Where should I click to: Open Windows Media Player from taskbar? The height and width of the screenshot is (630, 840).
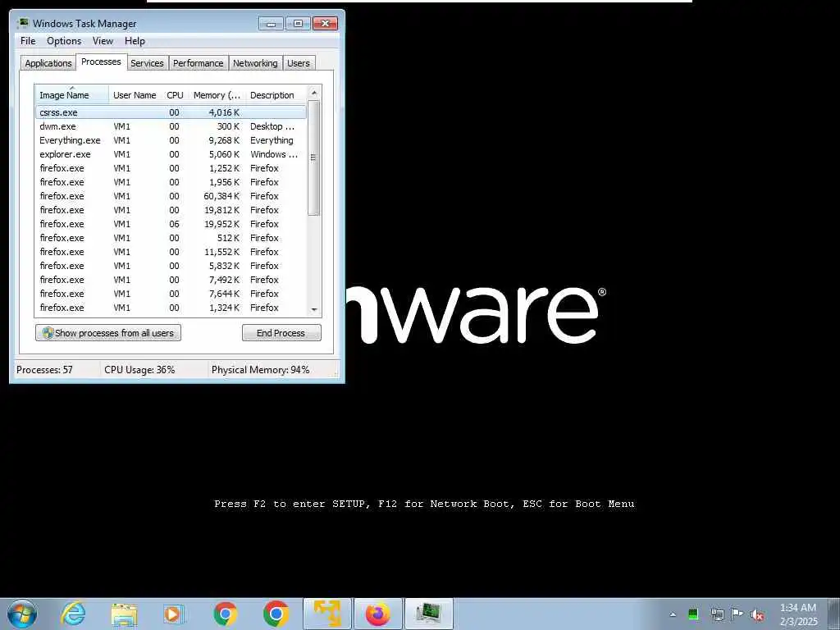point(174,614)
